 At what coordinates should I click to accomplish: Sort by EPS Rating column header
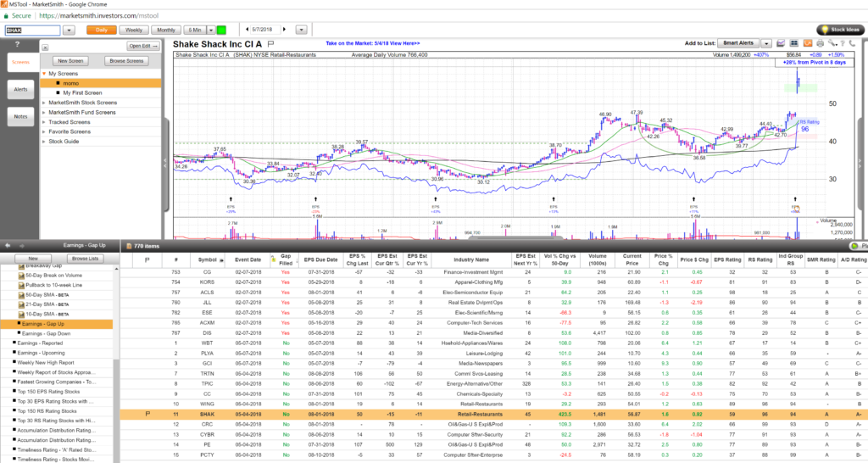727,259
